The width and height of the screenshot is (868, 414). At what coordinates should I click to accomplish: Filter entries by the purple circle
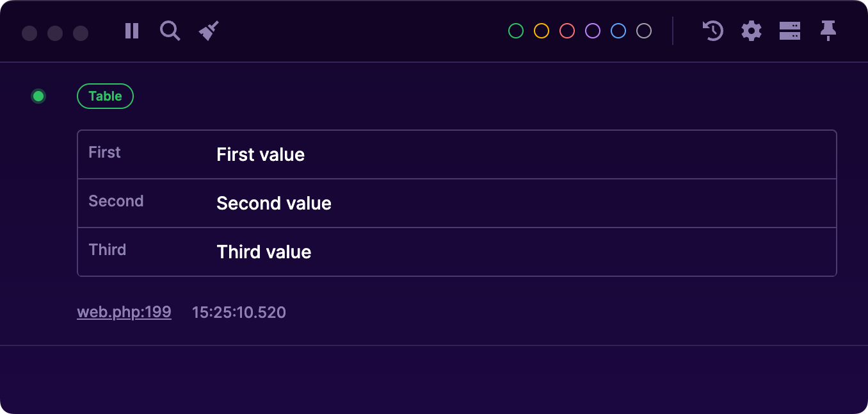(593, 31)
